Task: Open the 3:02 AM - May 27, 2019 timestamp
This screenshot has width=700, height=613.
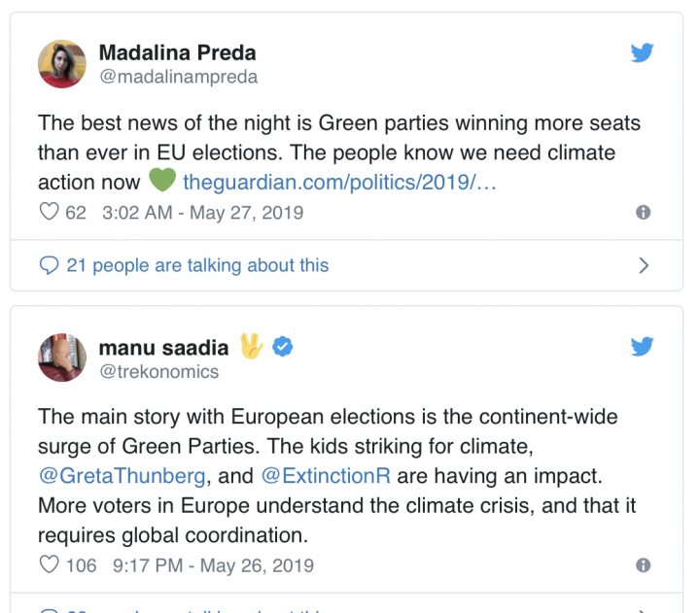Action: (202, 212)
